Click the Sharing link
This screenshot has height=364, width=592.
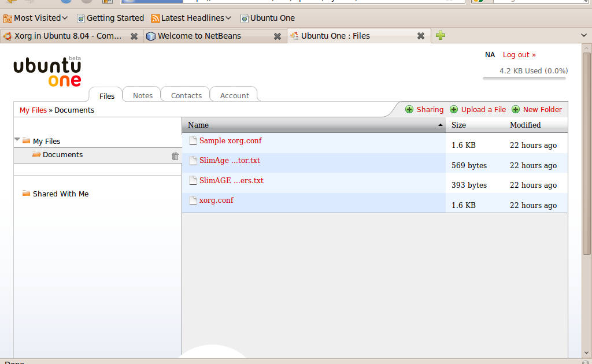[430, 109]
